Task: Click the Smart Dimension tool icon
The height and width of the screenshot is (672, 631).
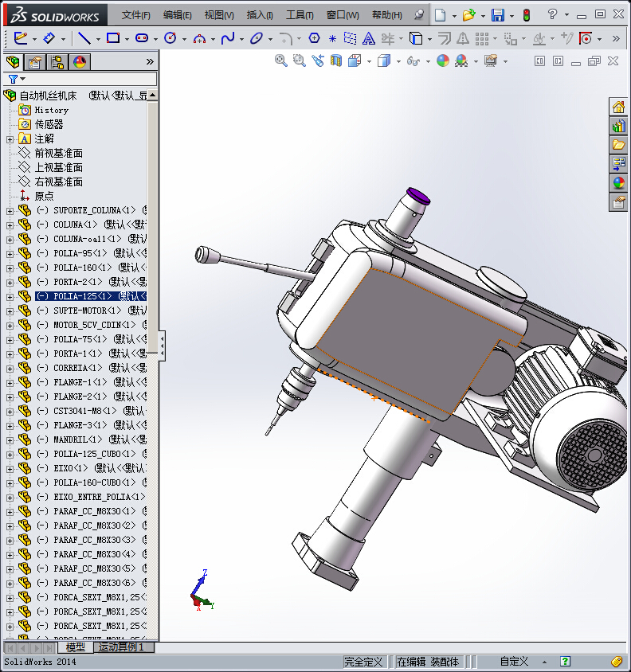Action: (49, 37)
